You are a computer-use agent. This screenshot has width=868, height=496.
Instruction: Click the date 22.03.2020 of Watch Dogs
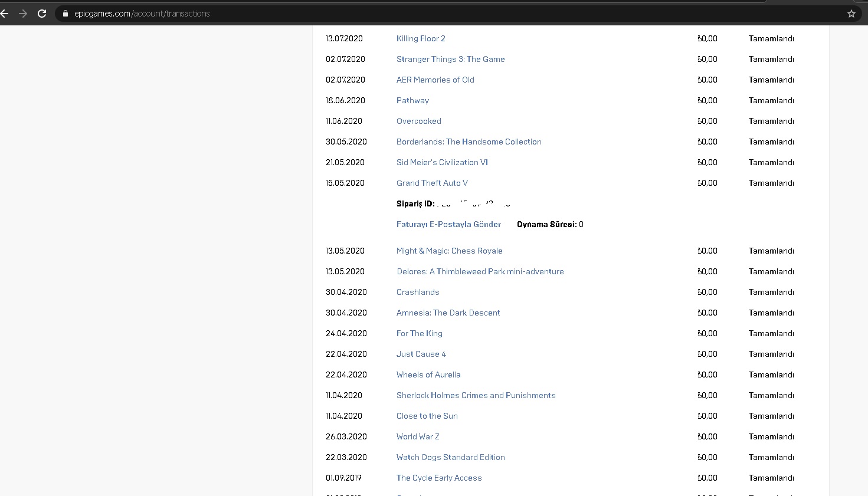click(x=346, y=457)
